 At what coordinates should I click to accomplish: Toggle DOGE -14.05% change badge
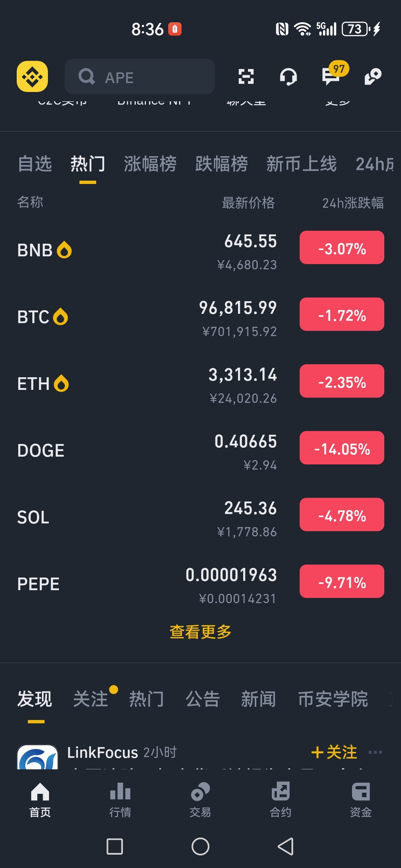[342, 448]
